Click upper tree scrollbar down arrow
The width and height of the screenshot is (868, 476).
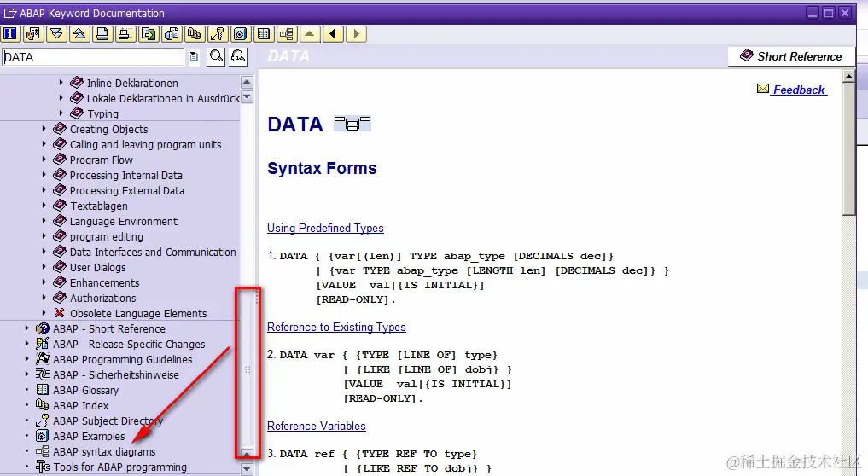pyautogui.click(x=247, y=97)
